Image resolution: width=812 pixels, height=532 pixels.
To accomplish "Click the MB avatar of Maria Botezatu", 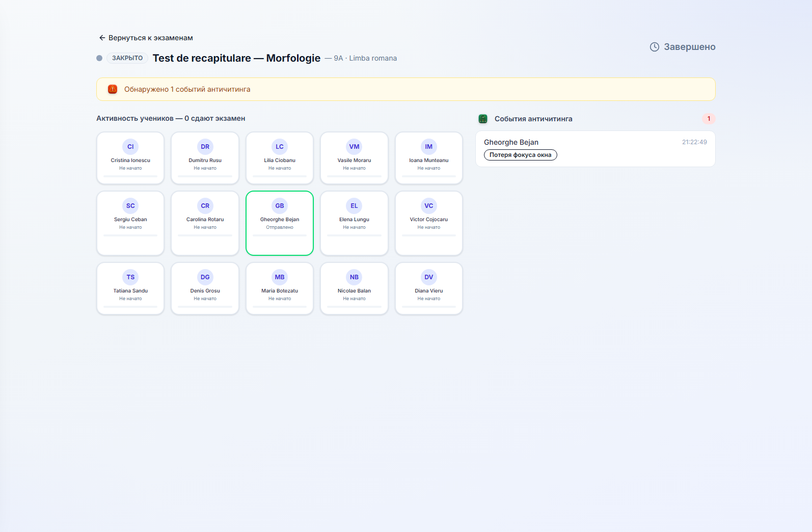I will coord(280,277).
